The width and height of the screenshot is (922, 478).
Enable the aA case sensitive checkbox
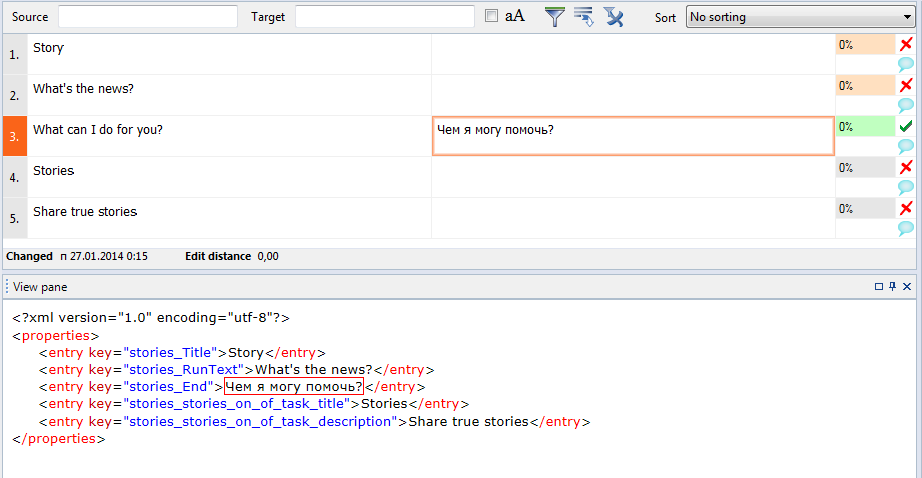(491, 16)
